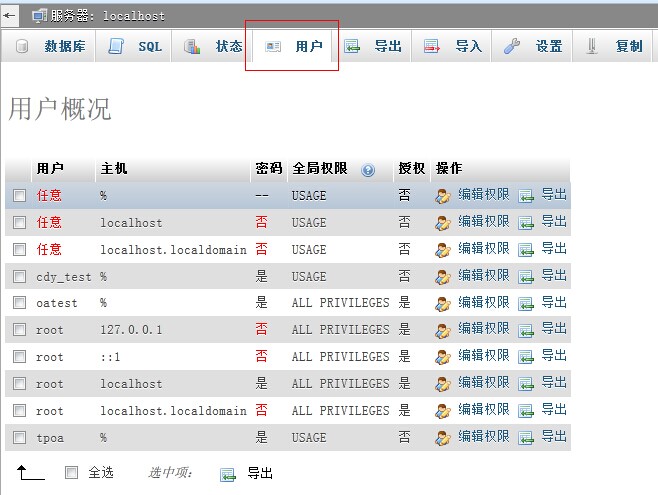Click export icon in root ::1 row
This screenshot has width=658, height=495.
(x=526, y=357)
